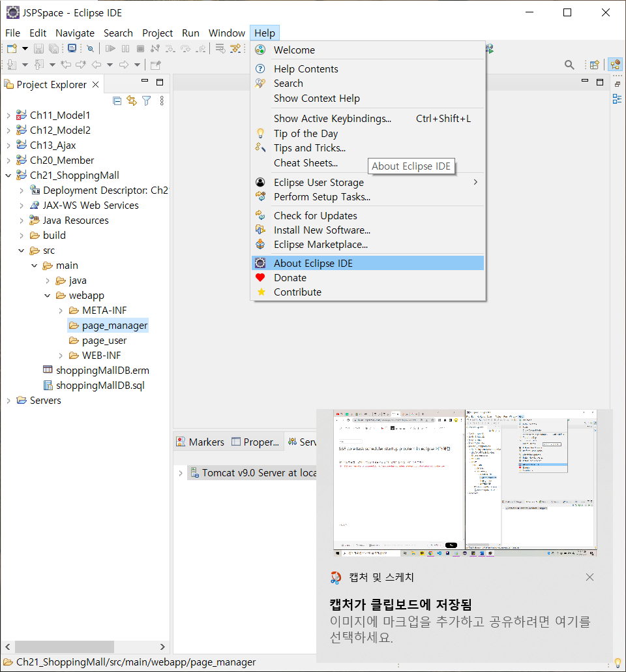Open the Filters icon in Project Explorer
626x672 pixels.
pos(147,100)
